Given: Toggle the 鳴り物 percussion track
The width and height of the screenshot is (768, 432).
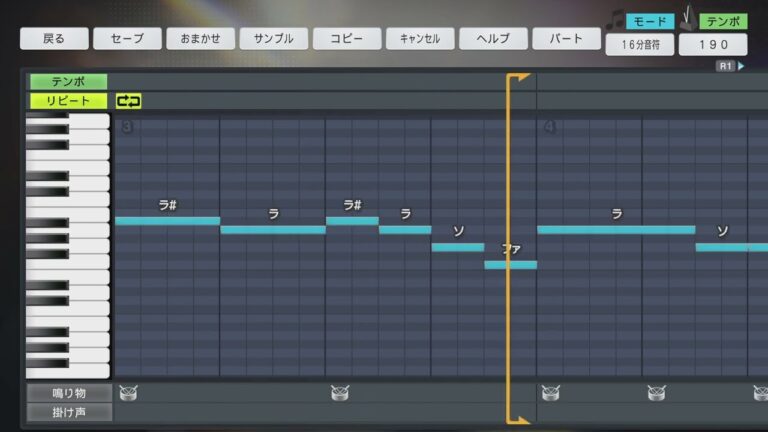Looking at the screenshot, I should click(x=68, y=393).
